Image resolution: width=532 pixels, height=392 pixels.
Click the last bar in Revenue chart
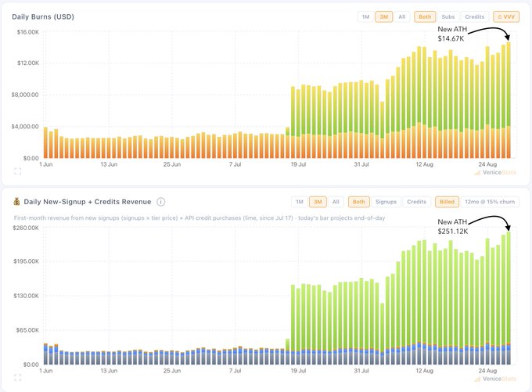(x=509, y=298)
